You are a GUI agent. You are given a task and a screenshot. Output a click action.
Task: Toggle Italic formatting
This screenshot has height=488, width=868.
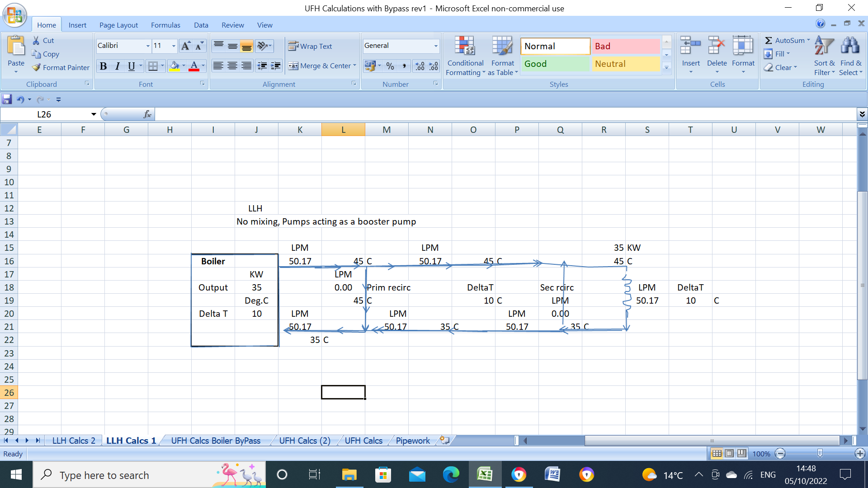pos(117,66)
